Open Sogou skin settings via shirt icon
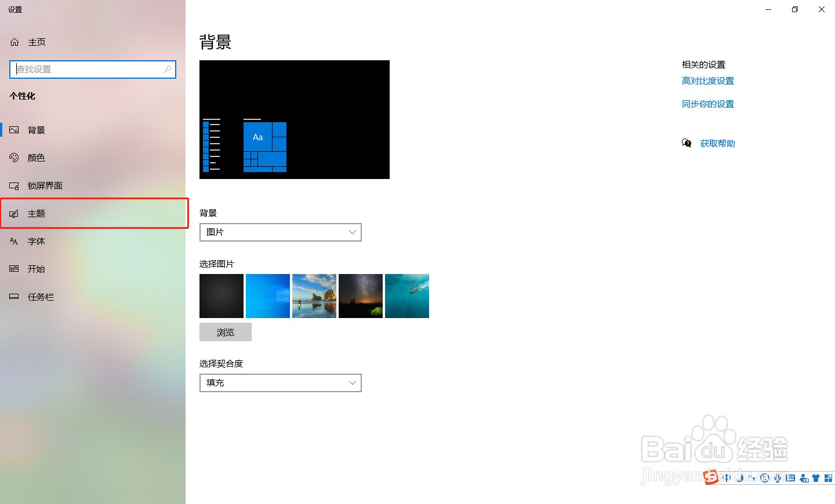Screen dimensions: 835x504 815,477
